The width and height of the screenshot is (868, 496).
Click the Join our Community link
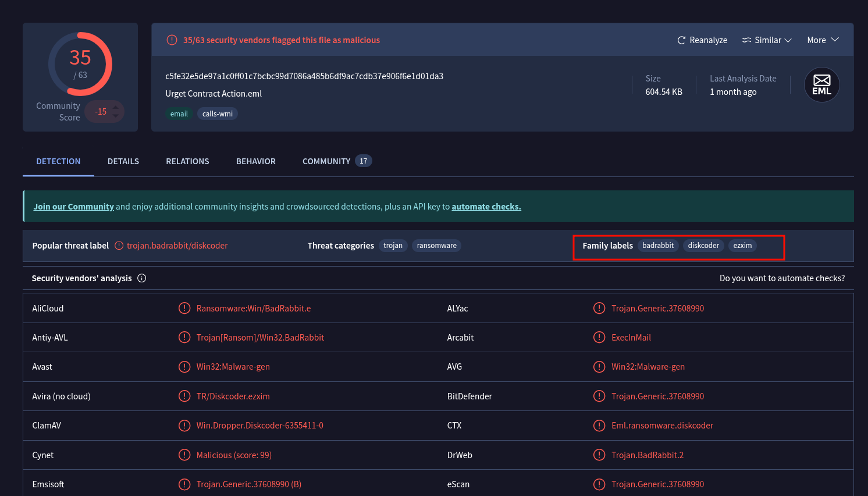pos(73,207)
